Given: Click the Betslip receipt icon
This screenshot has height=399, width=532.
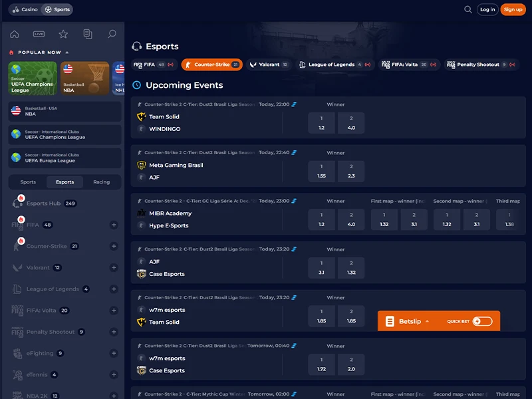Looking at the screenshot, I should [x=390, y=321].
